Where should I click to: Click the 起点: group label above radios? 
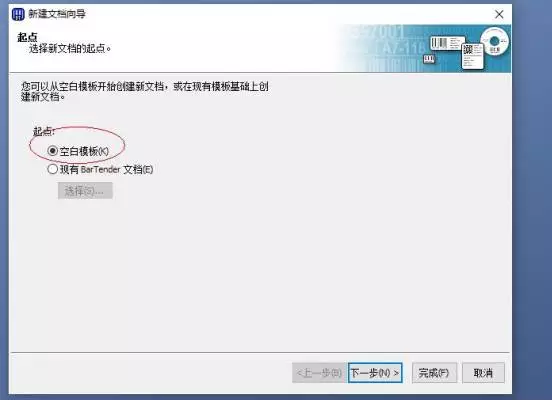[44, 131]
